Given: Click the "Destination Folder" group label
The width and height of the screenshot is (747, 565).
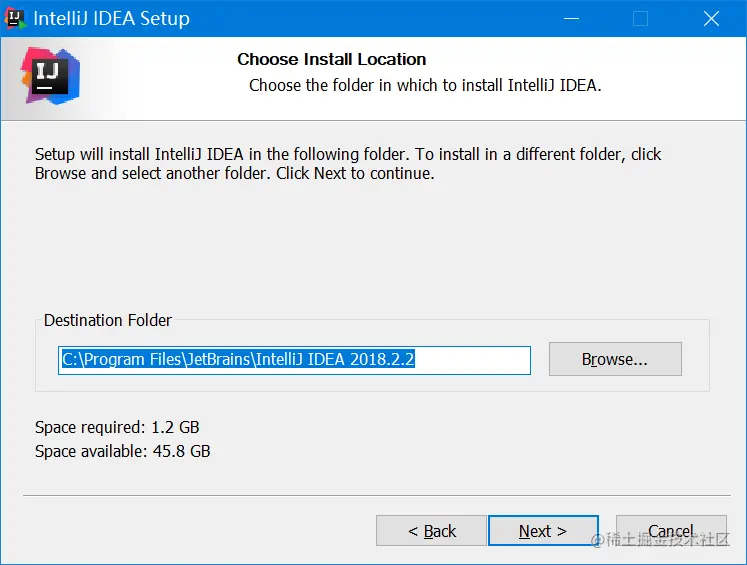Looking at the screenshot, I should (x=107, y=320).
